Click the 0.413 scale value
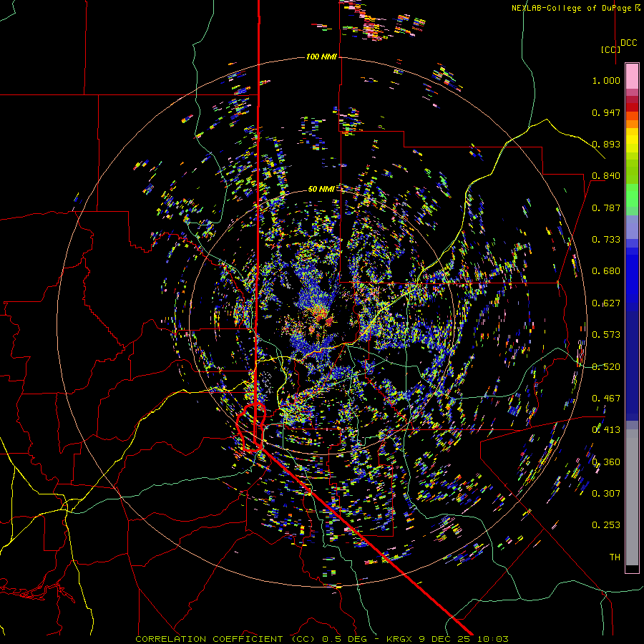Screen dimensions: 644x644 pos(606,430)
